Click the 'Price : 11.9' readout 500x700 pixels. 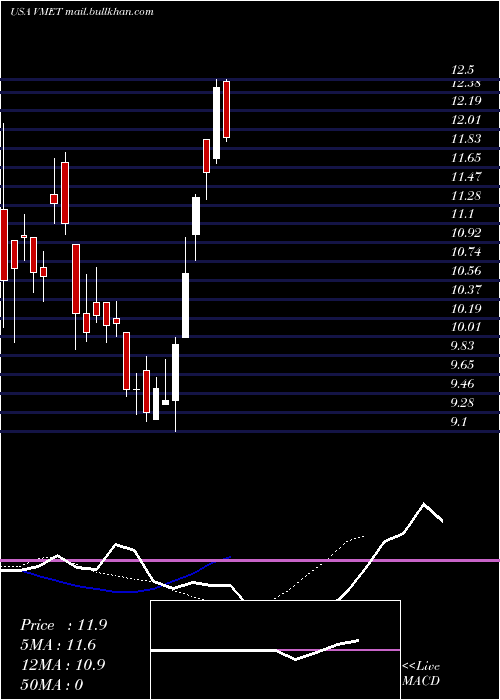click(x=63, y=625)
